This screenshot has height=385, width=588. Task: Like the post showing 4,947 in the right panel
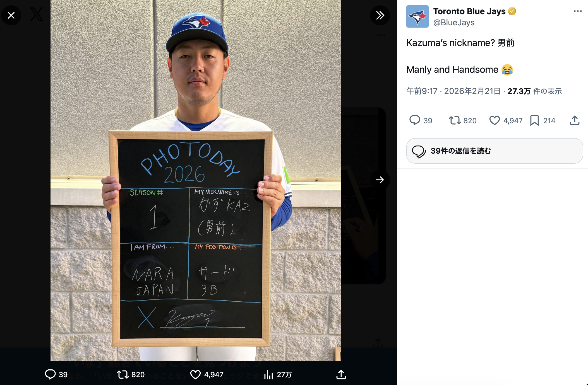(495, 120)
